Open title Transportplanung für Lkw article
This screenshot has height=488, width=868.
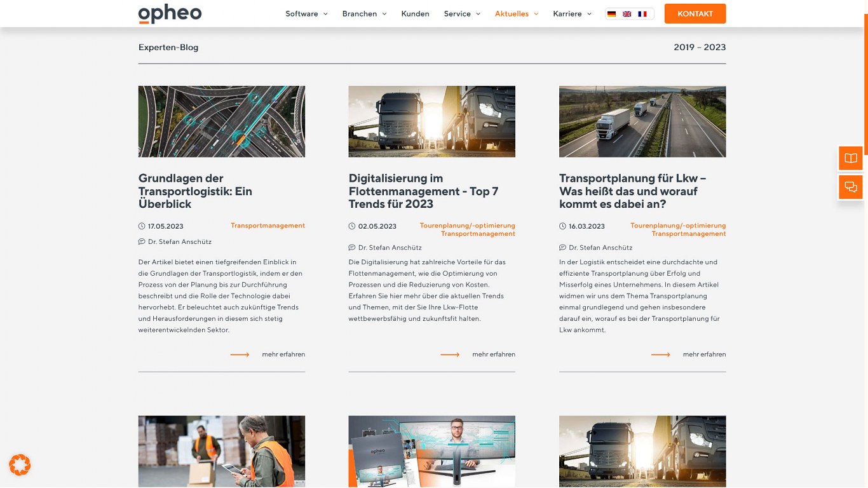tap(632, 191)
